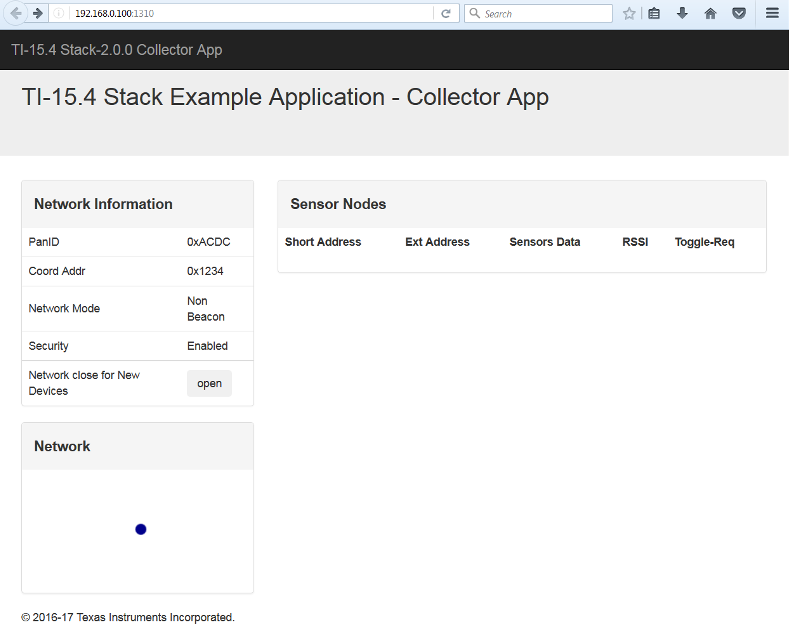
Task: Click the Toggle-Req column header
Action: [x=704, y=242]
